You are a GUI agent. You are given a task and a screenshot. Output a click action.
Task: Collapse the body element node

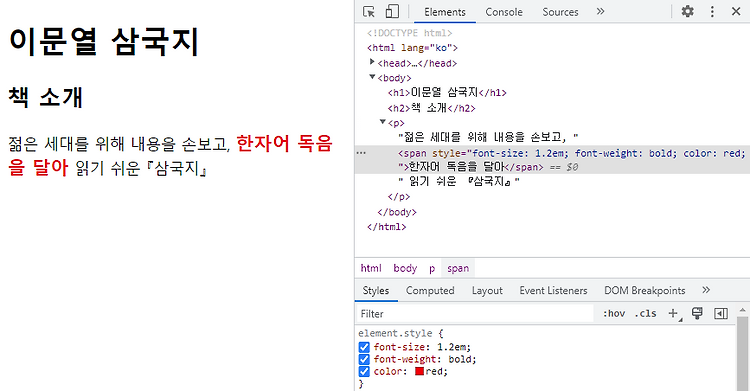[x=372, y=77]
